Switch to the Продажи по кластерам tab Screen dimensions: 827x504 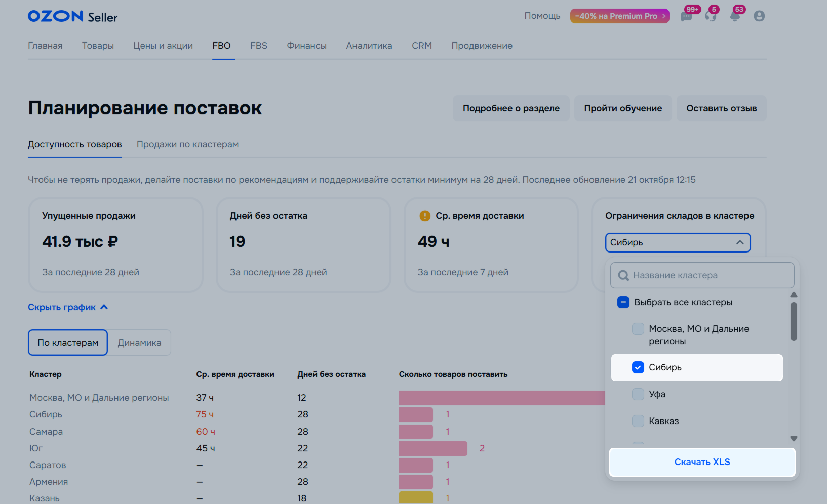187,144
